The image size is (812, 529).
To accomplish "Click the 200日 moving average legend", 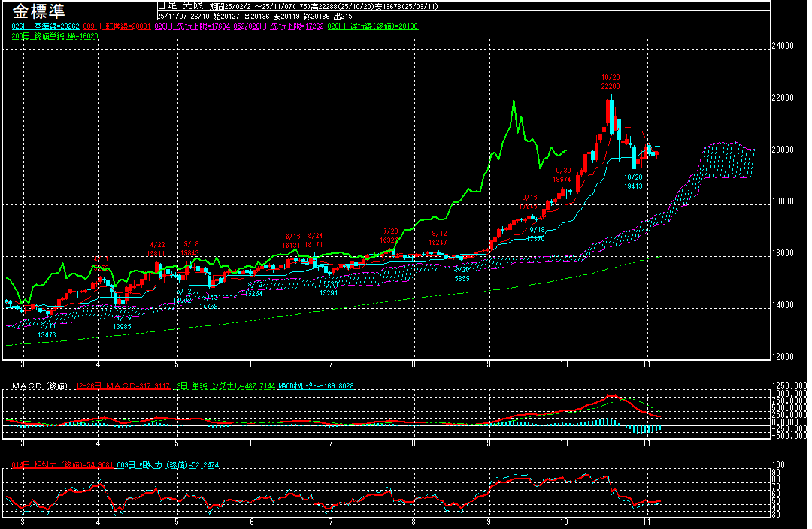I will pos(56,35).
